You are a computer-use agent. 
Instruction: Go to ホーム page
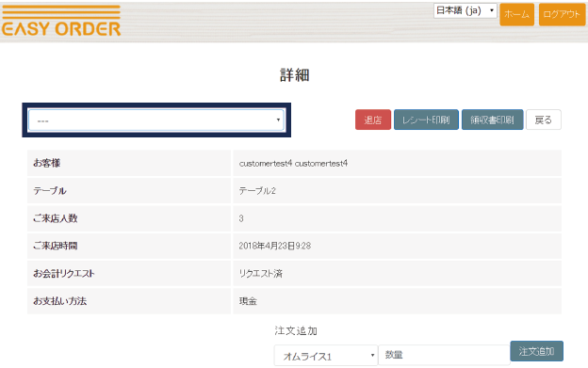tap(516, 15)
